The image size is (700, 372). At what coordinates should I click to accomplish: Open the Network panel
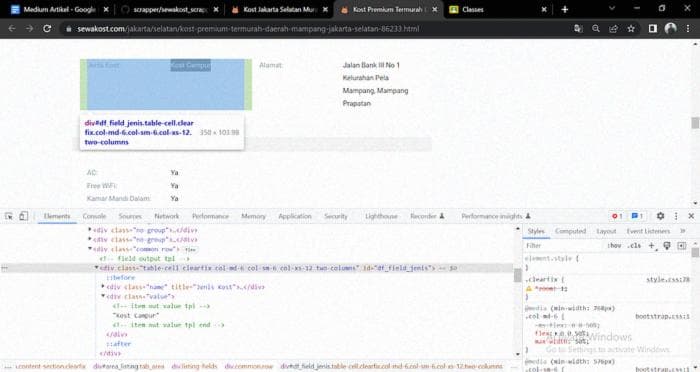[x=167, y=216]
